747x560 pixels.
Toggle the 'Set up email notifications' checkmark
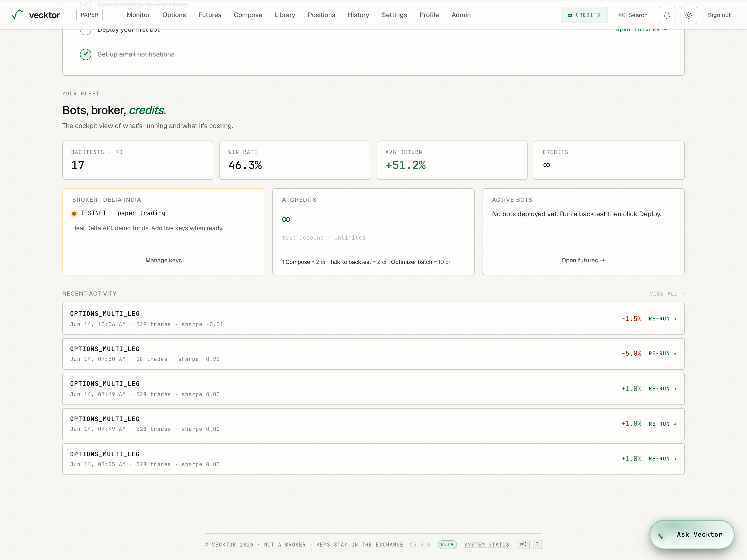(85, 54)
